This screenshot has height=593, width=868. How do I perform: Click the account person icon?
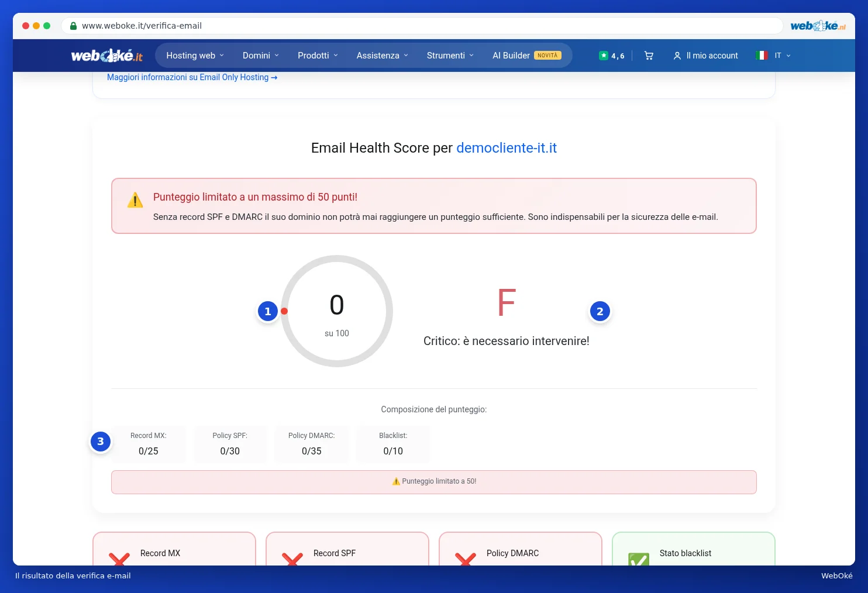click(x=677, y=56)
